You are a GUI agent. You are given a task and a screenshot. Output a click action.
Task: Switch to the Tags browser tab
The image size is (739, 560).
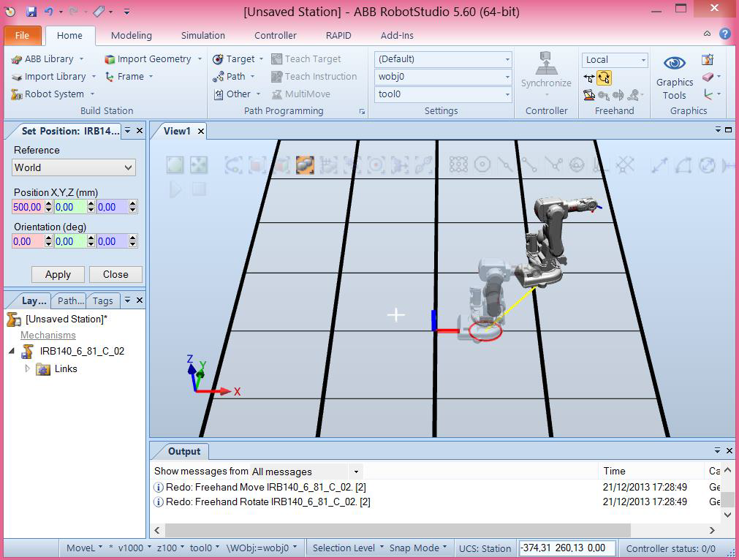(102, 300)
